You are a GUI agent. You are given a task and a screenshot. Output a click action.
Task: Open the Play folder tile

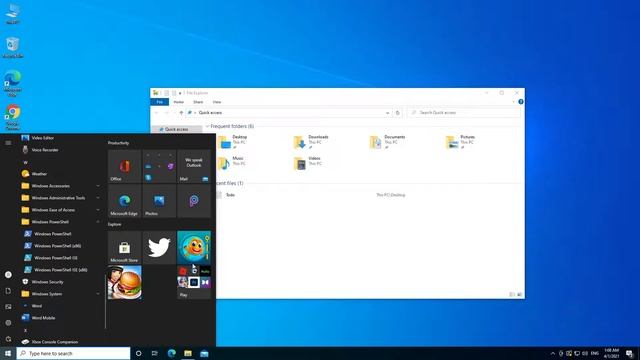(194, 282)
